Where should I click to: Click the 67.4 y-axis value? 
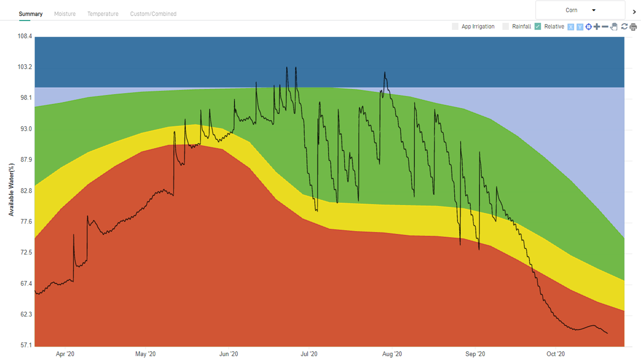[26, 283]
